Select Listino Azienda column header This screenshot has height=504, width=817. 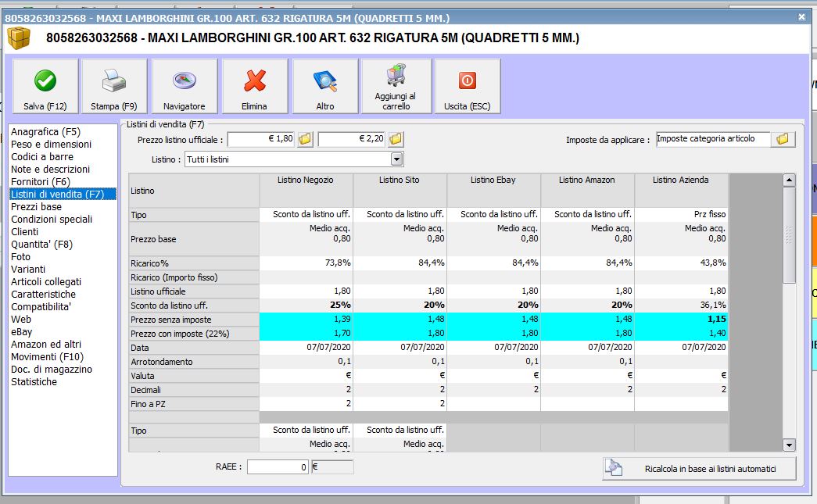tap(681, 191)
